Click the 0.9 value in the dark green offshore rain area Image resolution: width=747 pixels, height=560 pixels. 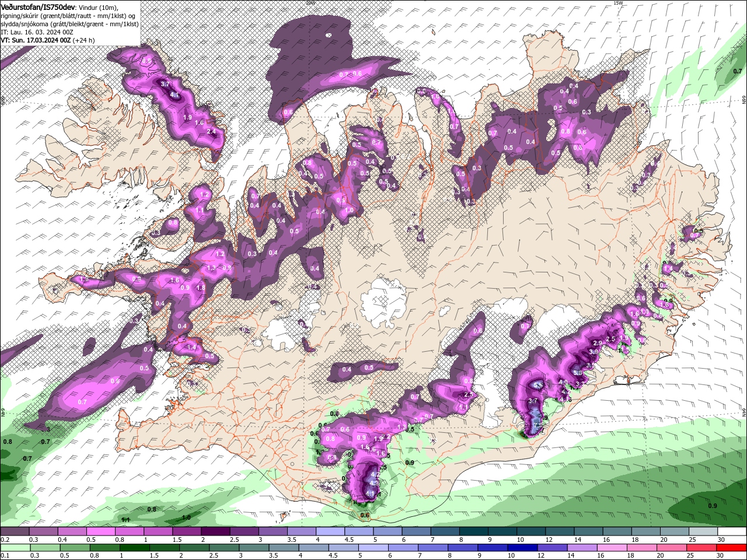(x=713, y=506)
